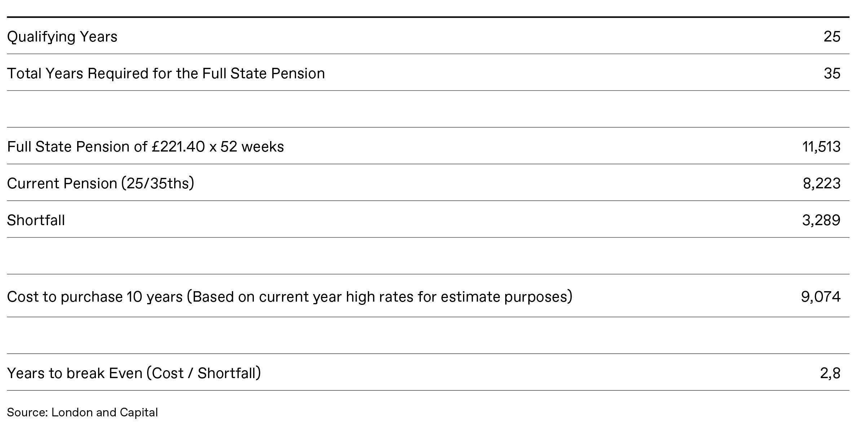Click the Shortfall row label
Image resolution: width=868 pixels, height=429 pixels.
pos(36,220)
